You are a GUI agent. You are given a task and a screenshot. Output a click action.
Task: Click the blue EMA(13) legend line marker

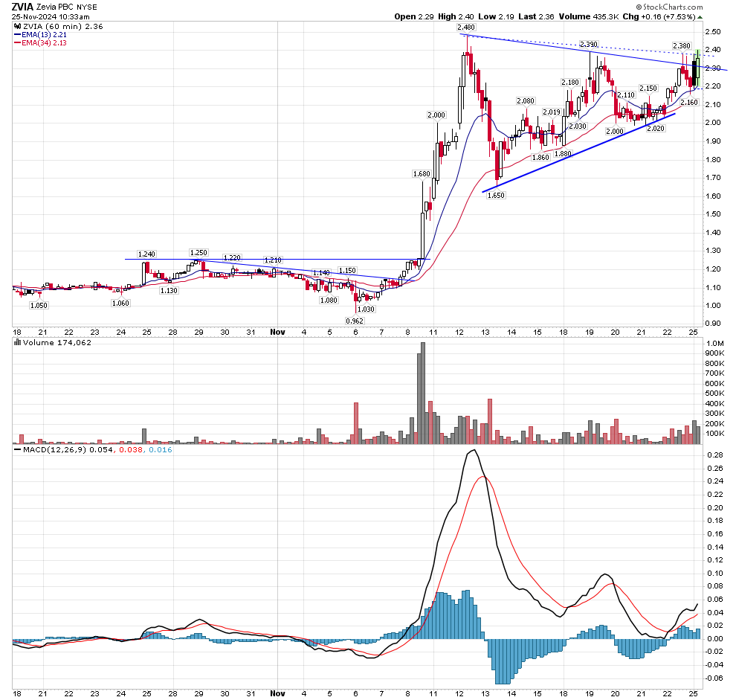point(19,33)
